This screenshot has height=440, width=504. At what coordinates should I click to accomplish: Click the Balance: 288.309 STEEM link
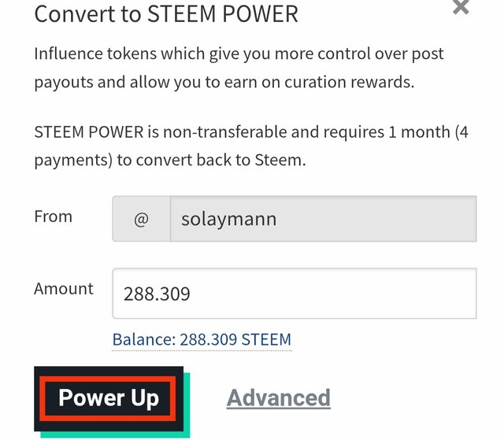[202, 340]
